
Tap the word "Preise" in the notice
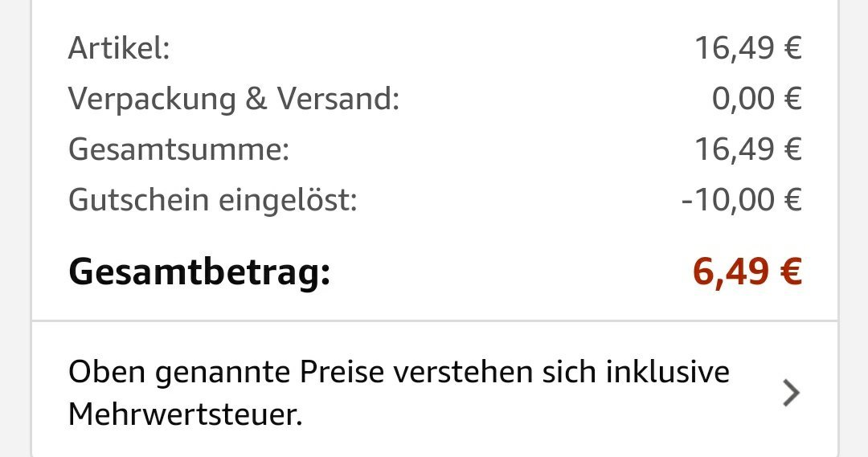point(342,372)
